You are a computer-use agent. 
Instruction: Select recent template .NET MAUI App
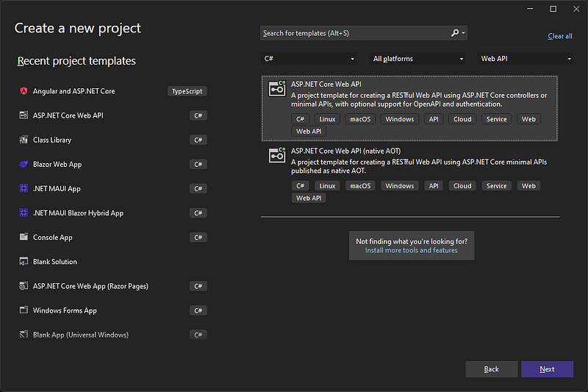pyautogui.click(x=112, y=189)
